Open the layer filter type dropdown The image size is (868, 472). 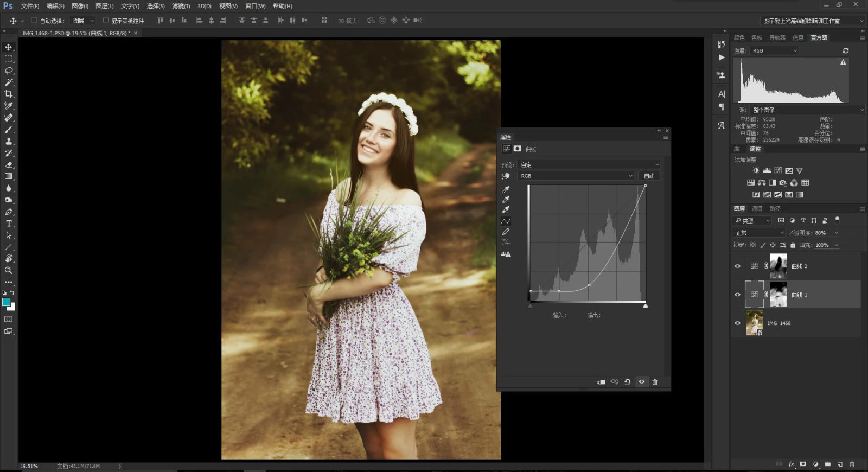(752, 220)
